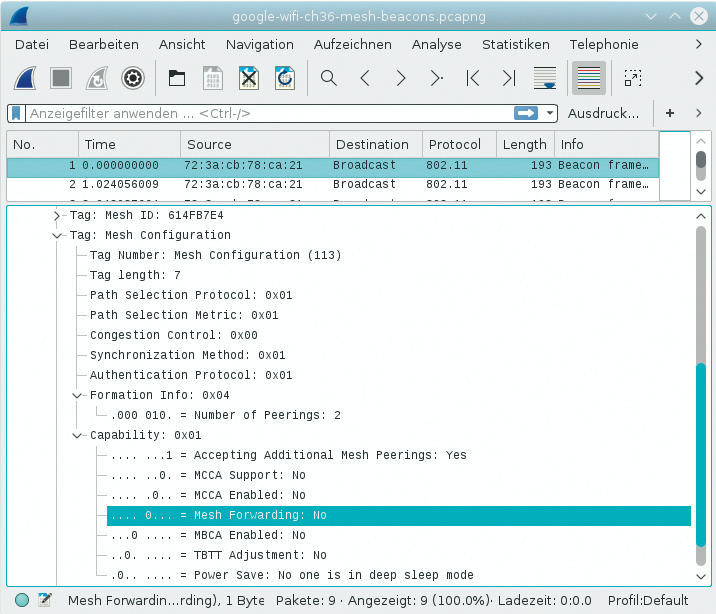Jump to the last packet
The height and width of the screenshot is (614, 716).
(509, 78)
